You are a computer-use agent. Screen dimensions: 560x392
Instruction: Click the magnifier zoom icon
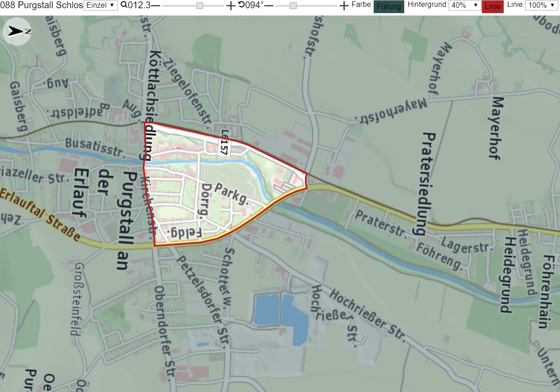(x=124, y=5)
